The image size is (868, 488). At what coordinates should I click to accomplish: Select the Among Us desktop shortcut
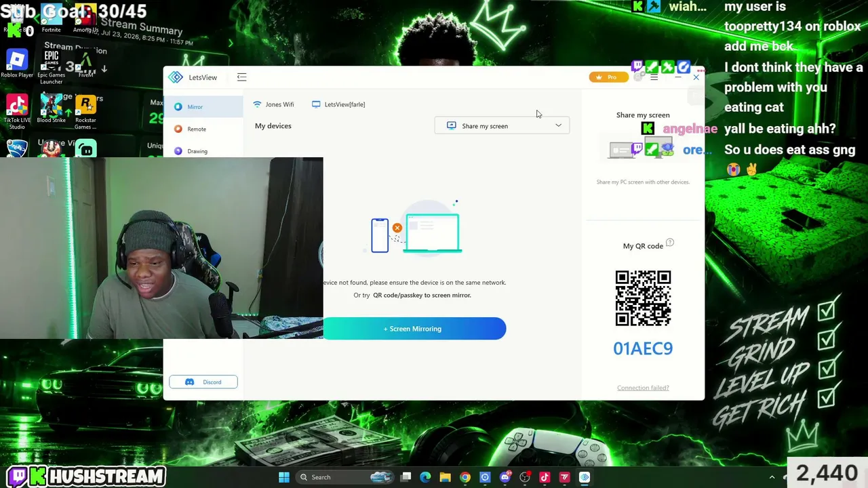coord(85,18)
